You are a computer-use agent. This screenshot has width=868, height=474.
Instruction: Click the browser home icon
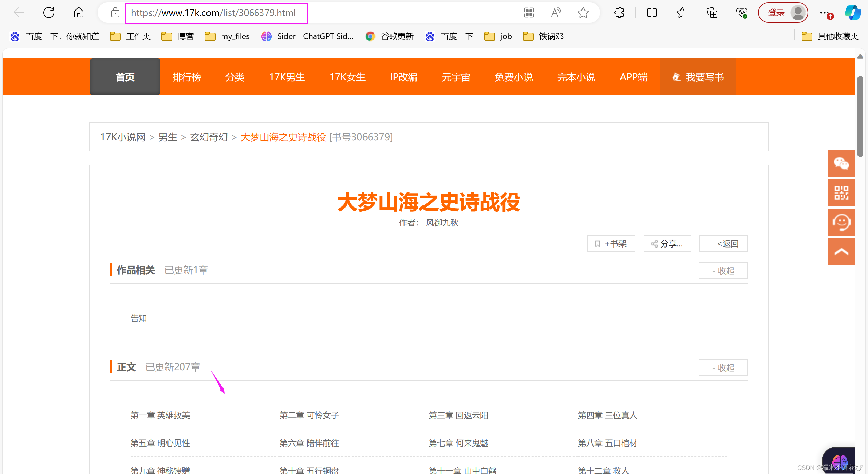coord(78,13)
